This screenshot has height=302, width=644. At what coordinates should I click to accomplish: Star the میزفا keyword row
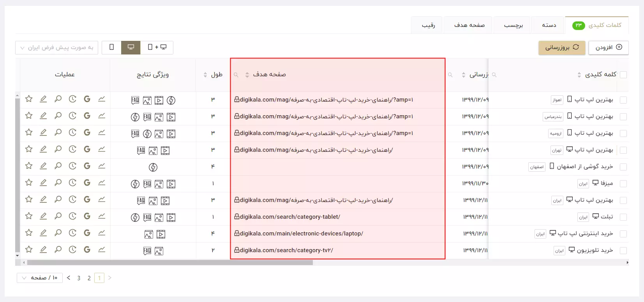tap(29, 183)
